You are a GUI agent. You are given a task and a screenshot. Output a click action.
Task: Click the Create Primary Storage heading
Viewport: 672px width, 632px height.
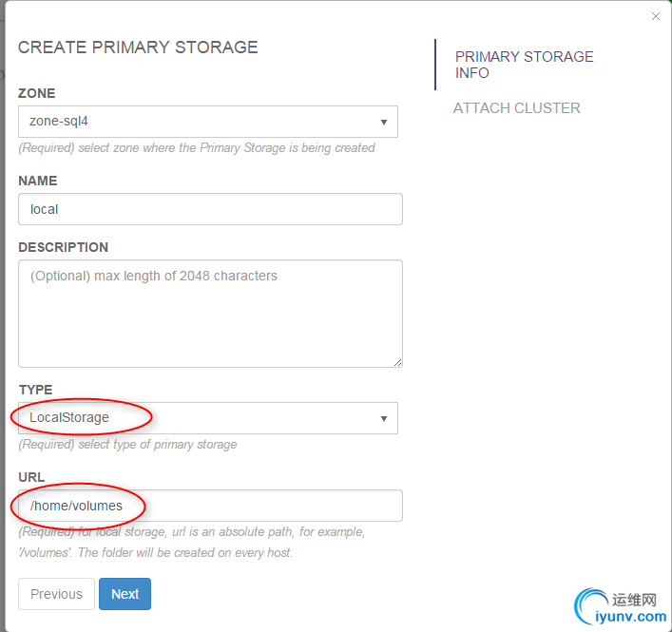[138, 48]
